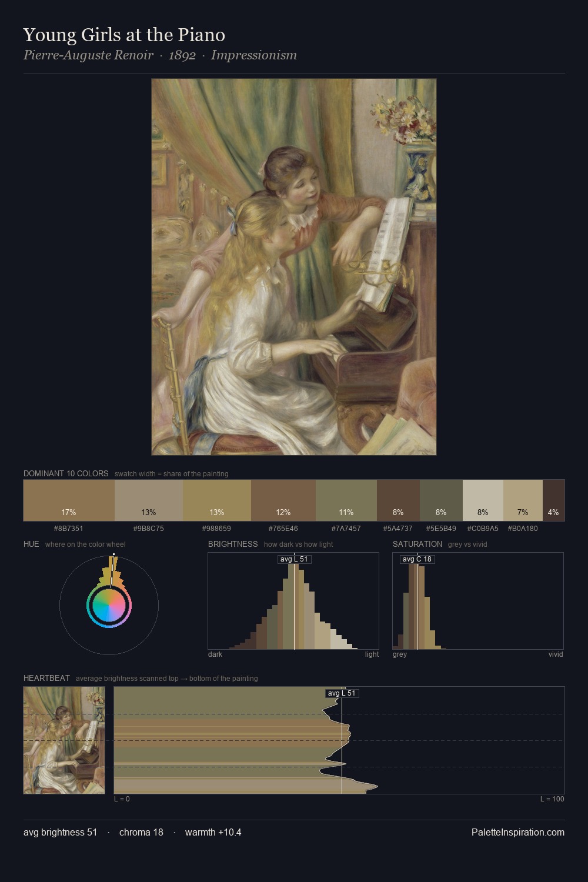Click the hex code '#988659'
Viewport: 588px width, 882px height.
coord(217,528)
